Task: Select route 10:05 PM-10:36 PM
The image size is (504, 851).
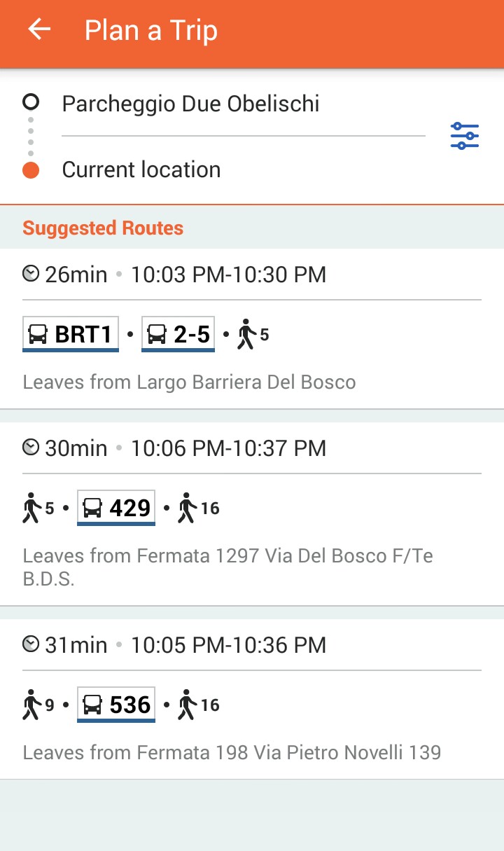Action: click(x=228, y=645)
